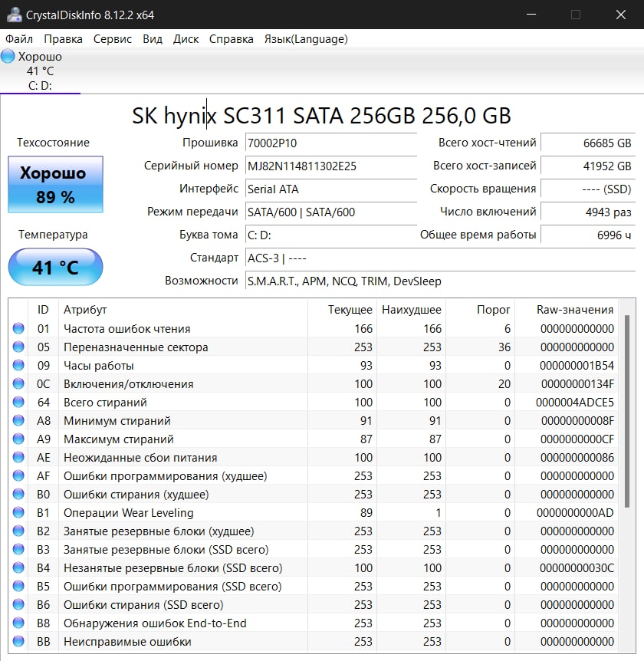
Task: Select the Максимум стираний attribute name
Action: tap(118, 439)
